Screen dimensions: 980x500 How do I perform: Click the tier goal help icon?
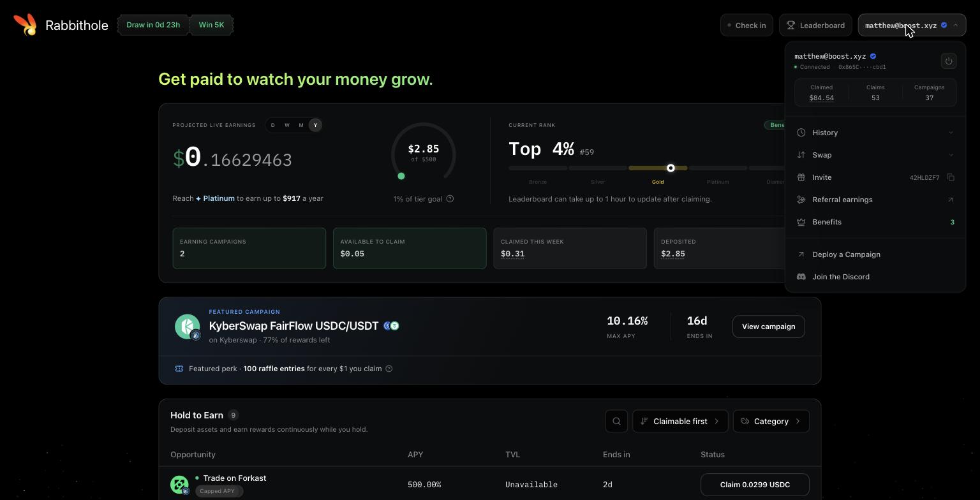[x=450, y=199]
